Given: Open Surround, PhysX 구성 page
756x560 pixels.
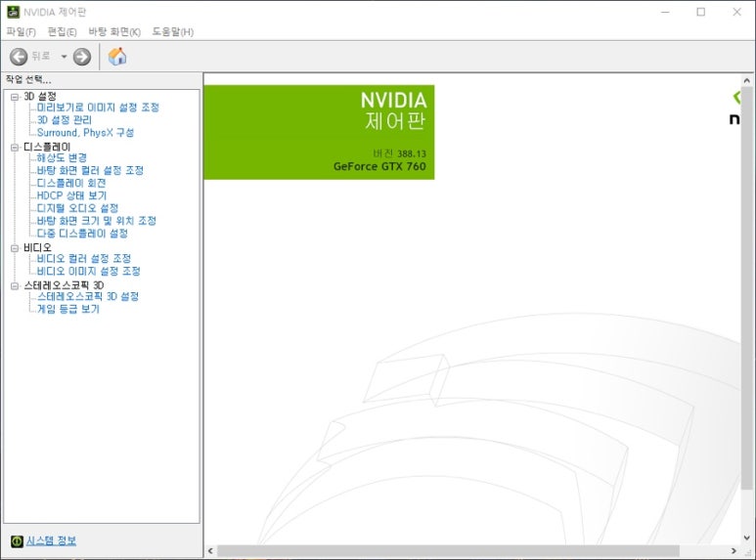Looking at the screenshot, I should [85, 133].
